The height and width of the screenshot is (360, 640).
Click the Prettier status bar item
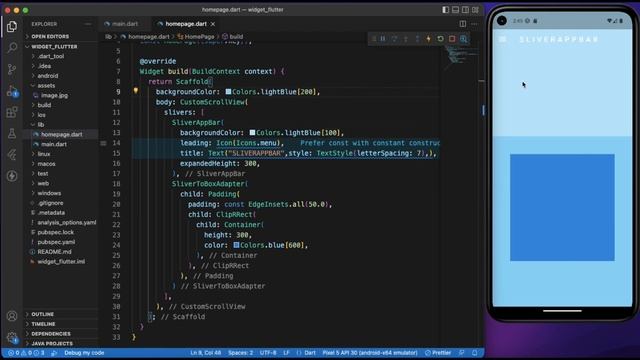[x=438, y=353]
